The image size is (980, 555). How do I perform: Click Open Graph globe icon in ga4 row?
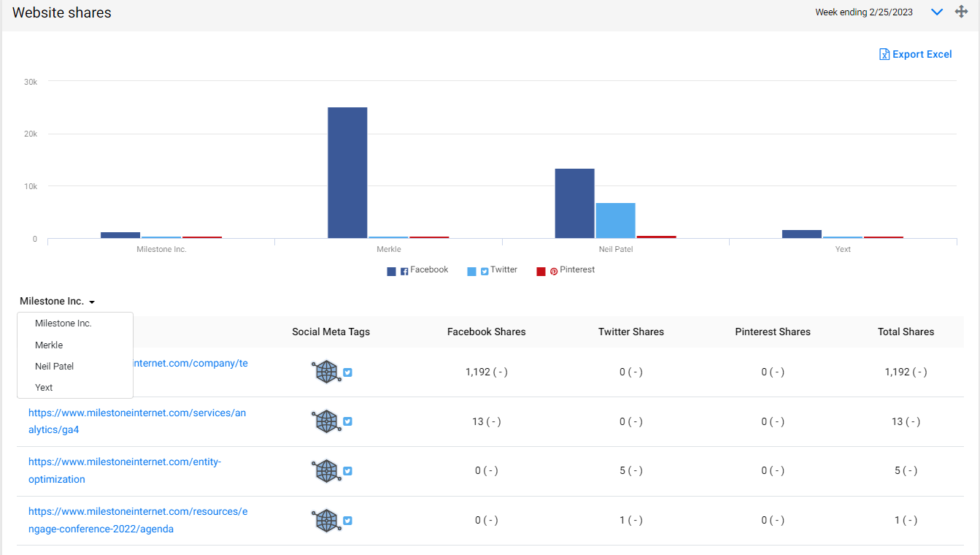pyautogui.click(x=326, y=421)
